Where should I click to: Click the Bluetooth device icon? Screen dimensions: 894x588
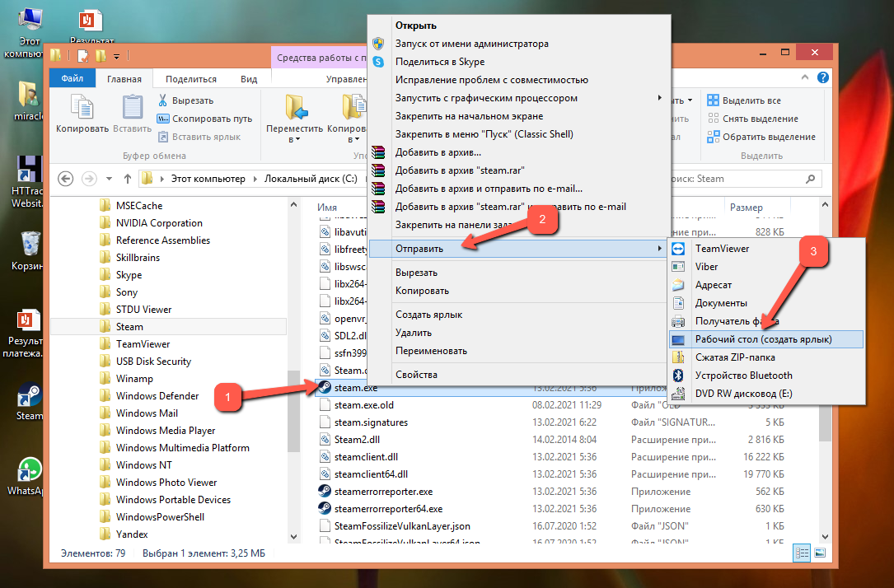click(x=678, y=376)
